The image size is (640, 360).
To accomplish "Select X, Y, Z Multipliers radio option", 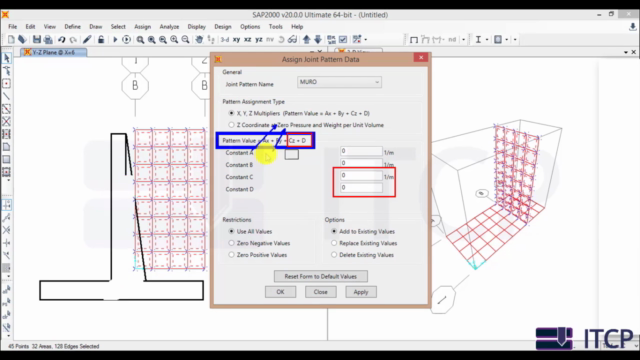I will click(231, 113).
